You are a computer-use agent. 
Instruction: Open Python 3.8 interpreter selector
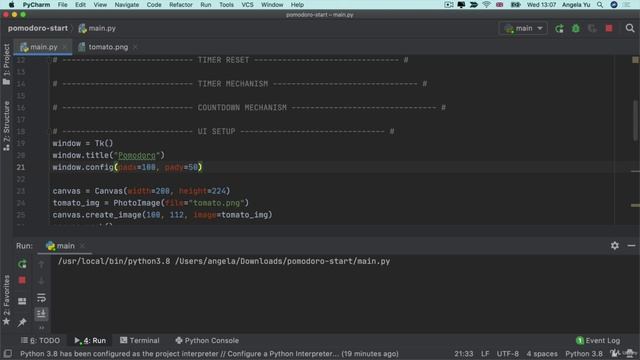click(x=584, y=353)
